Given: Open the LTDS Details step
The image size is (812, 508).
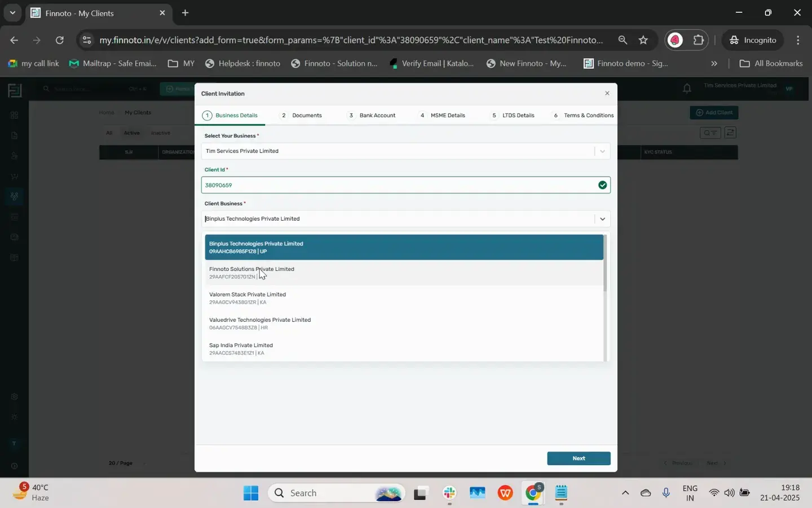Looking at the screenshot, I should [x=513, y=115].
